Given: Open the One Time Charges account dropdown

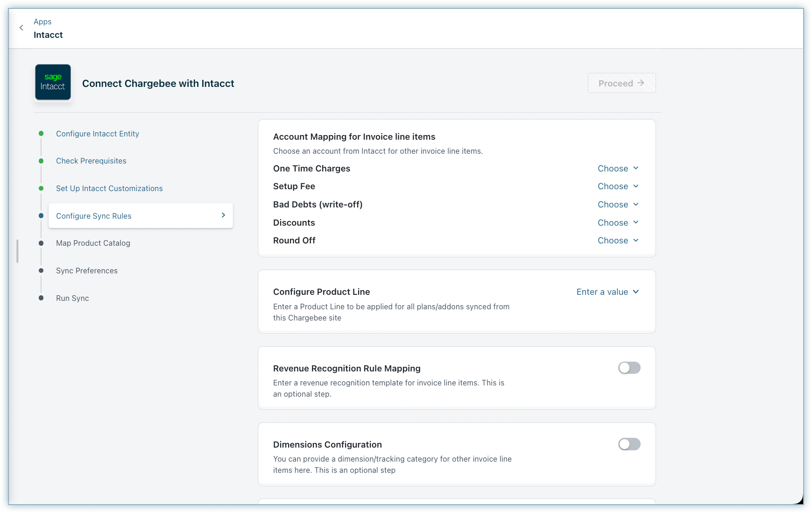Looking at the screenshot, I should (x=618, y=169).
